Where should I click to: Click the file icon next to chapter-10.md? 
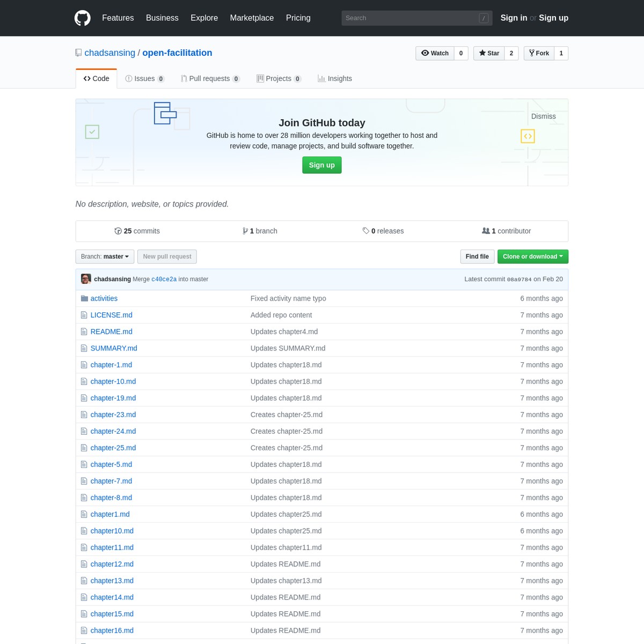click(x=84, y=382)
